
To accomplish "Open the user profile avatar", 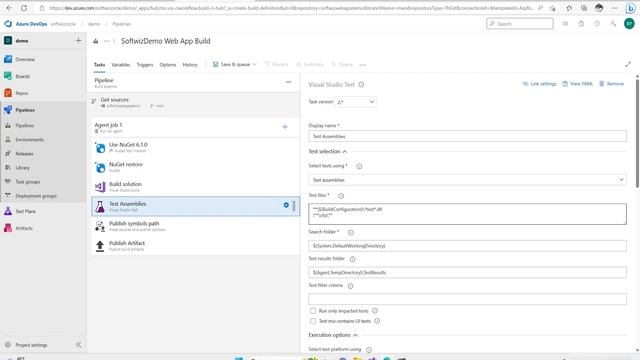I will coord(629,24).
